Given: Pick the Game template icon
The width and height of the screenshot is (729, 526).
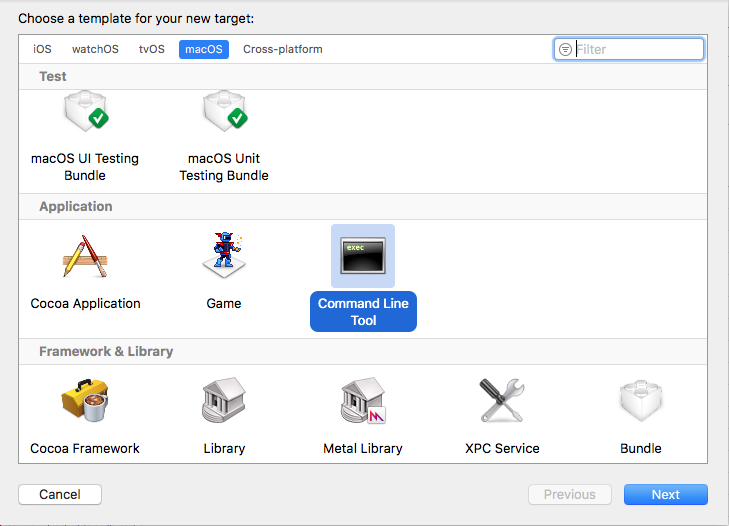Looking at the screenshot, I should [x=224, y=256].
